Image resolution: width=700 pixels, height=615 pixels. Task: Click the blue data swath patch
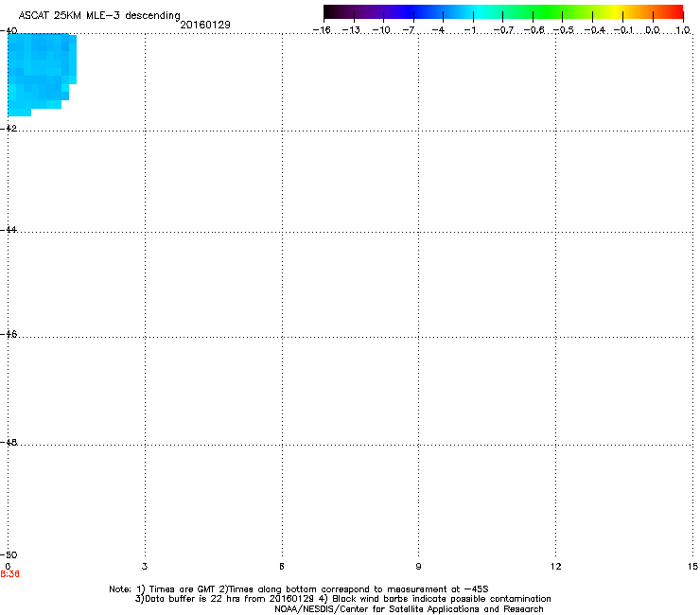pyautogui.click(x=42, y=75)
